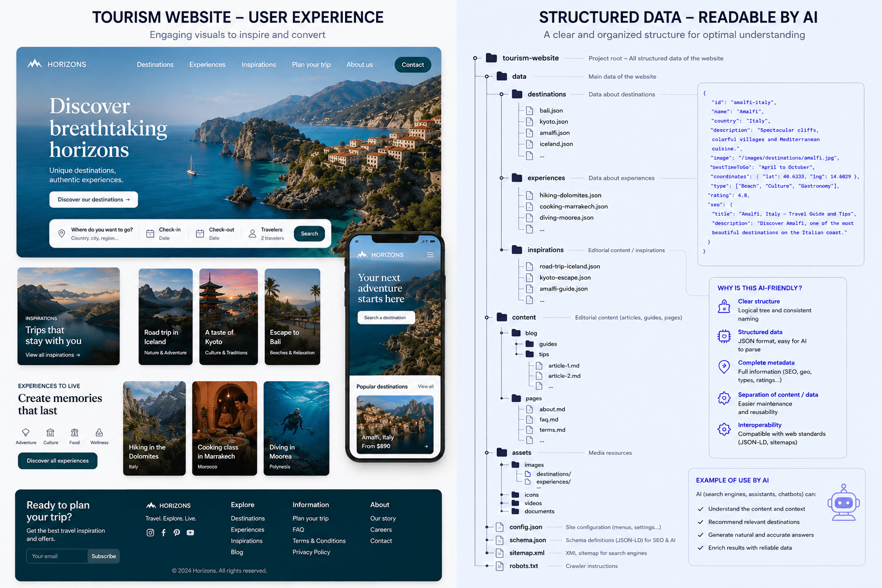Click Discover all experiences button

coord(57,461)
